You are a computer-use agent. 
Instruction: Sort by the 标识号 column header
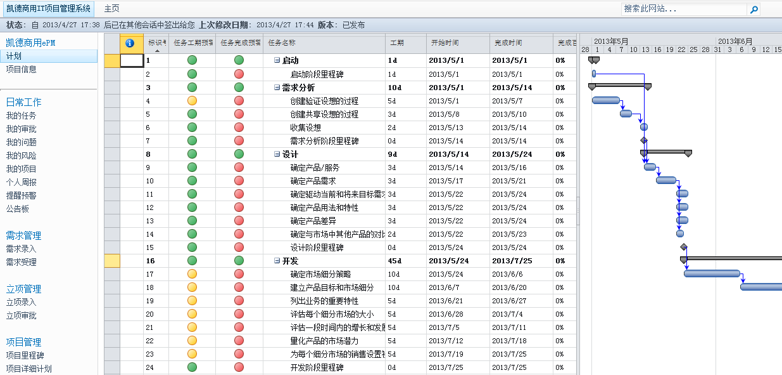pos(157,43)
